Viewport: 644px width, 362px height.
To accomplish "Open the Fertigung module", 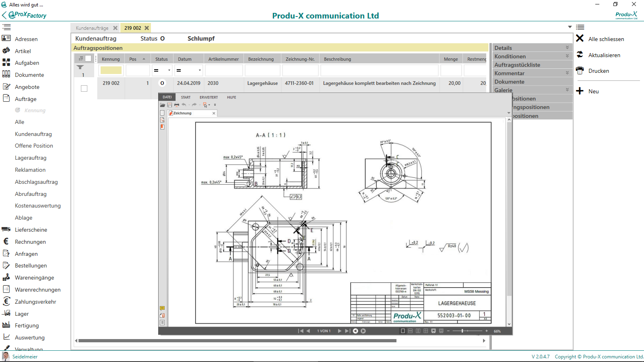I will click(x=27, y=325).
